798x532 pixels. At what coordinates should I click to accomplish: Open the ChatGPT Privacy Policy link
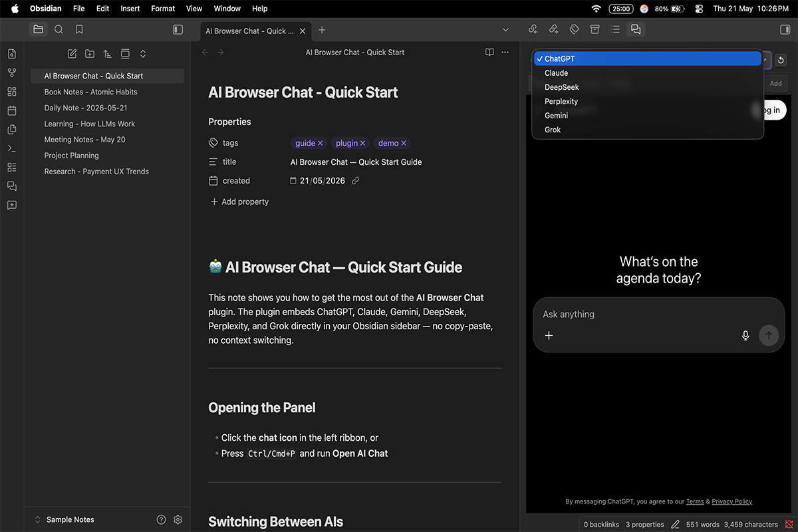point(732,501)
